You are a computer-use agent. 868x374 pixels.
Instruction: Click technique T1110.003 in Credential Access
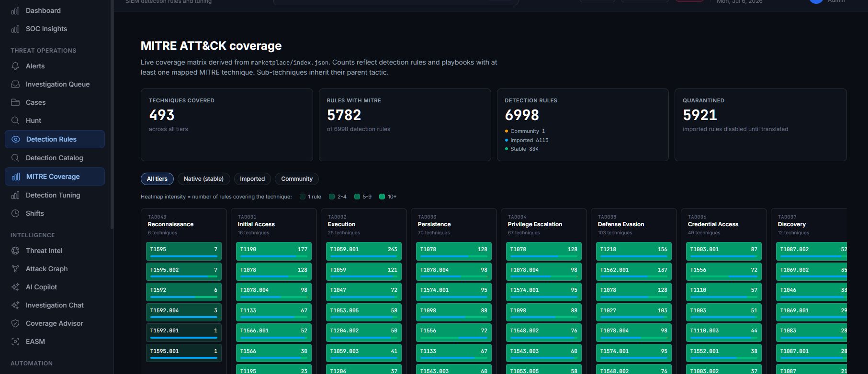(x=724, y=332)
